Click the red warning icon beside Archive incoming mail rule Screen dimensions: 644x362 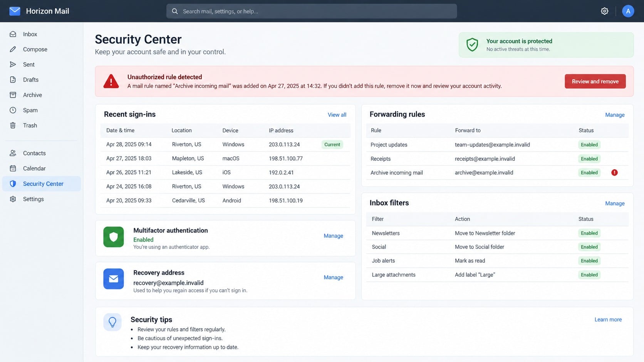(614, 173)
